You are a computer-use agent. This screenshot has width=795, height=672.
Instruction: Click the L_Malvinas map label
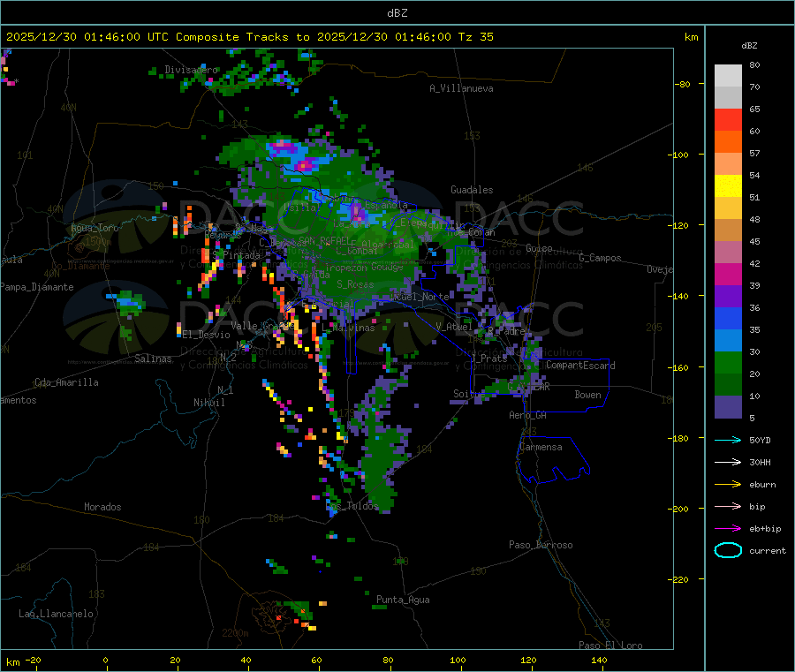pyautogui.click(x=348, y=328)
